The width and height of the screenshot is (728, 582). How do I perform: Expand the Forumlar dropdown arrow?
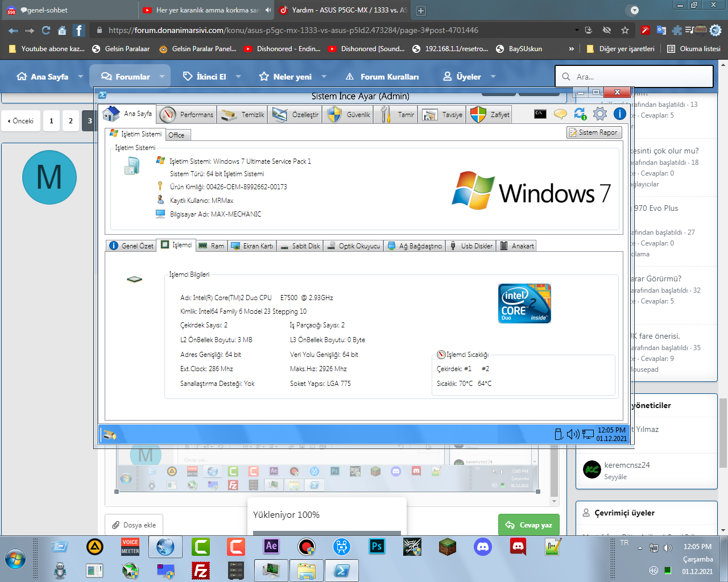point(162,76)
